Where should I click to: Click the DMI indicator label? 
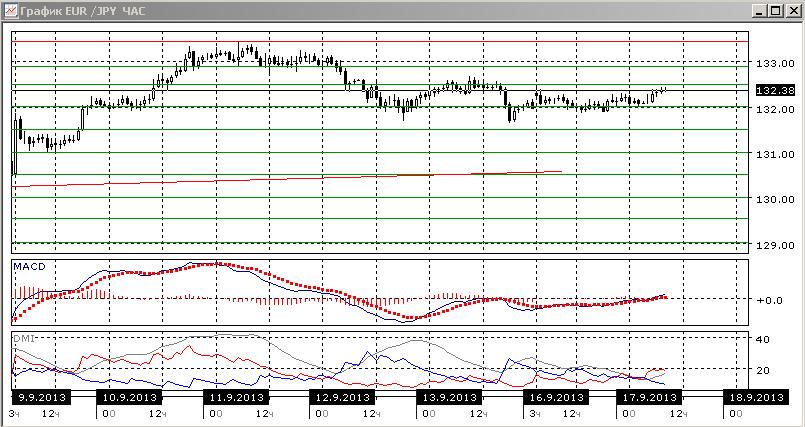[23, 338]
